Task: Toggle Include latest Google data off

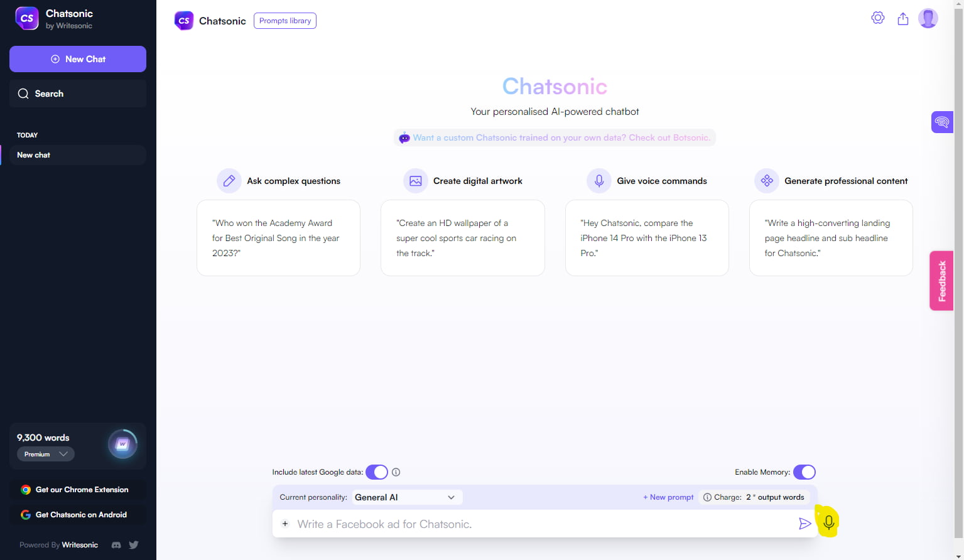Action: click(376, 471)
